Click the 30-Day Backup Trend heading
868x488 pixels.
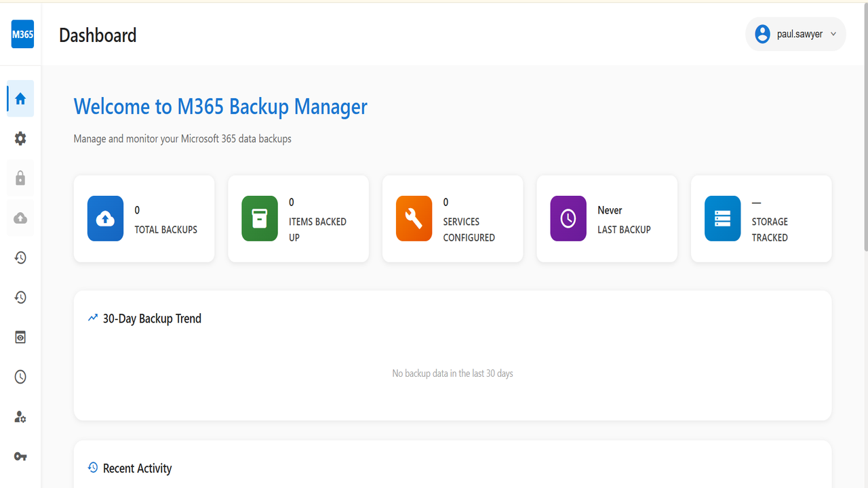point(152,319)
